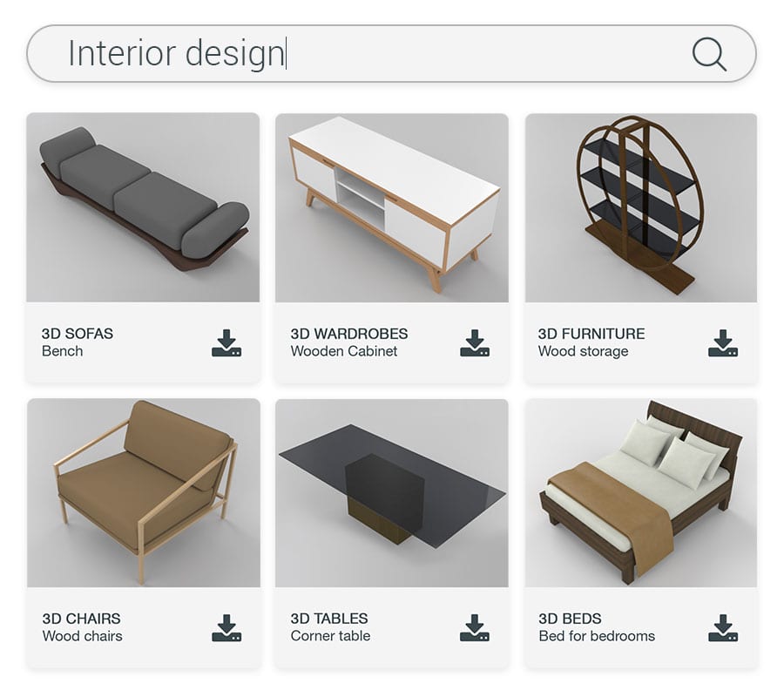Open the gray bench sofa thumbnail
Viewport: 784px width, 697px height.
pos(143,207)
